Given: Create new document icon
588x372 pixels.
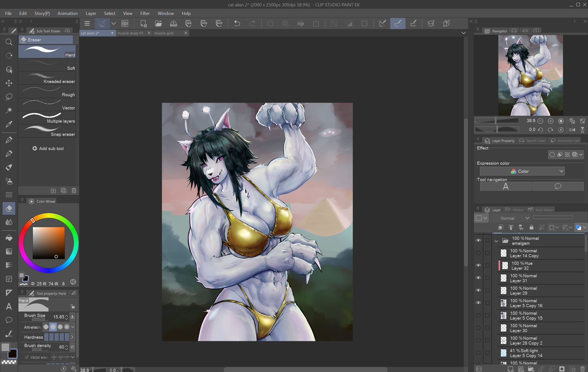Looking at the screenshot, I should [143, 23].
